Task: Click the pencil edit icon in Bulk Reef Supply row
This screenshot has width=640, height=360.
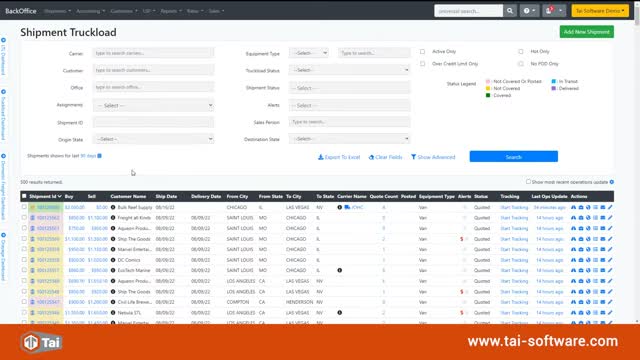Action: pyautogui.click(x=610, y=207)
